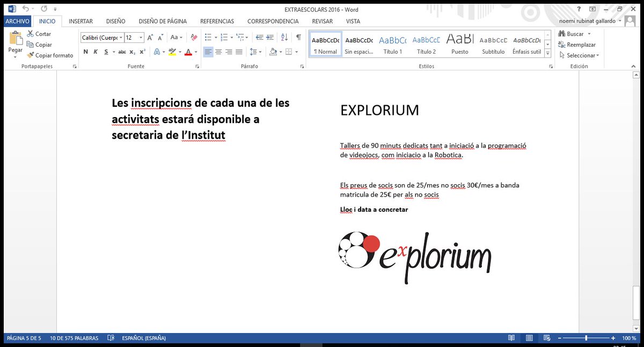Increase the paragraph indent
This screenshot has width=644, height=347.
pos(270,38)
